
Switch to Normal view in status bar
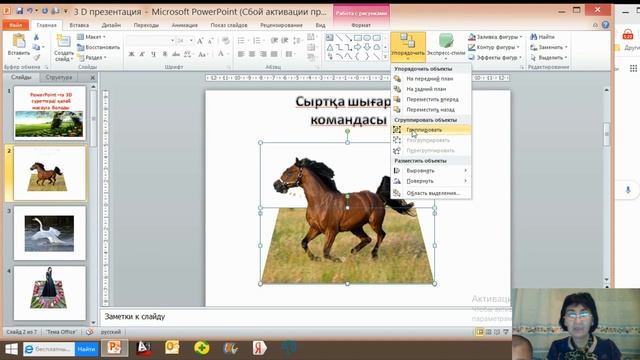coord(480,332)
